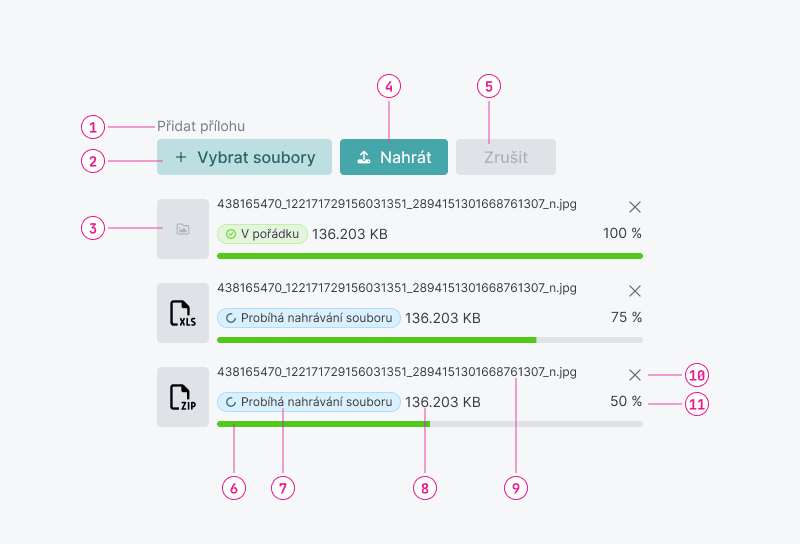Screen dimensions: 800x544
Task: Click the XLS file's 75 % progress bar
Action: (x=430, y=340)
